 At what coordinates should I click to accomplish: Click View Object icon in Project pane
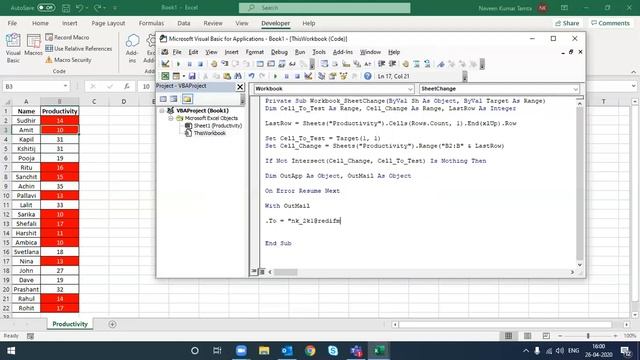pos(174,99)
